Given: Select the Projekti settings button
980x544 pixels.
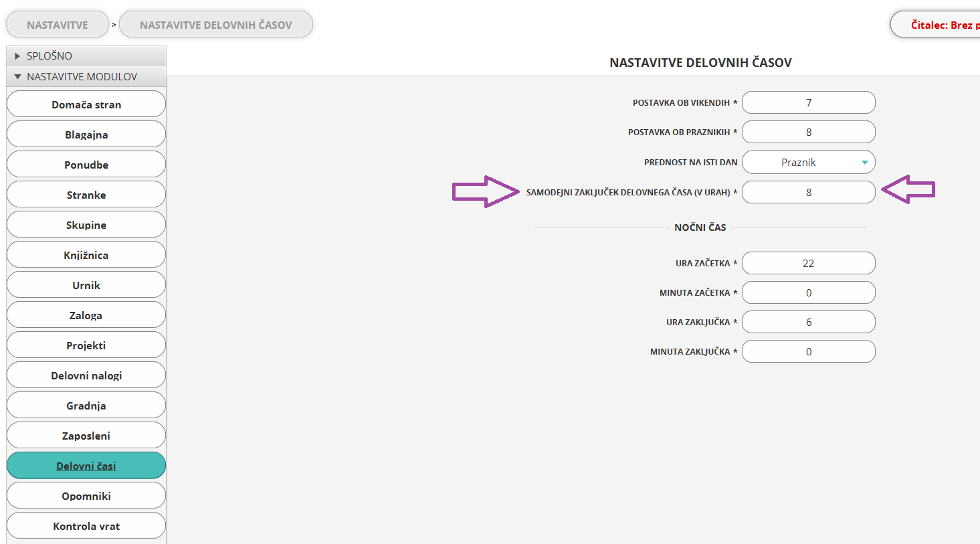Looking at the screenshot, I should click(x=86, y=345).
